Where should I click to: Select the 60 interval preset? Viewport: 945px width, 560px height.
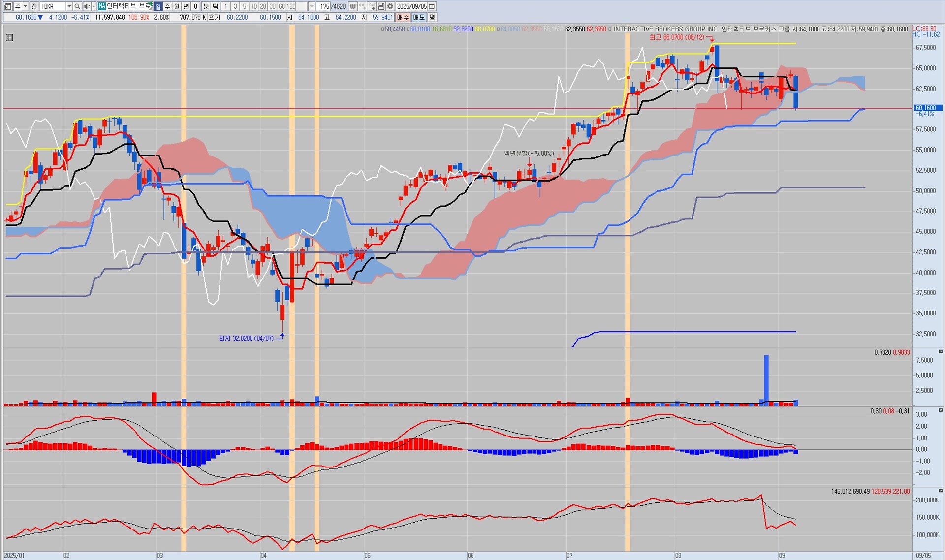tap(282, 6)
